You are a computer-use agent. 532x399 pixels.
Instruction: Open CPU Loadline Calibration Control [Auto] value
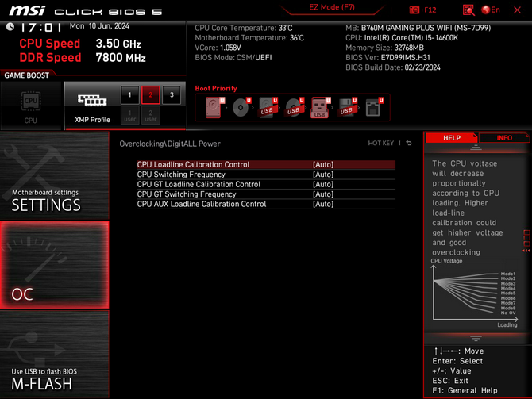[323, 164]
